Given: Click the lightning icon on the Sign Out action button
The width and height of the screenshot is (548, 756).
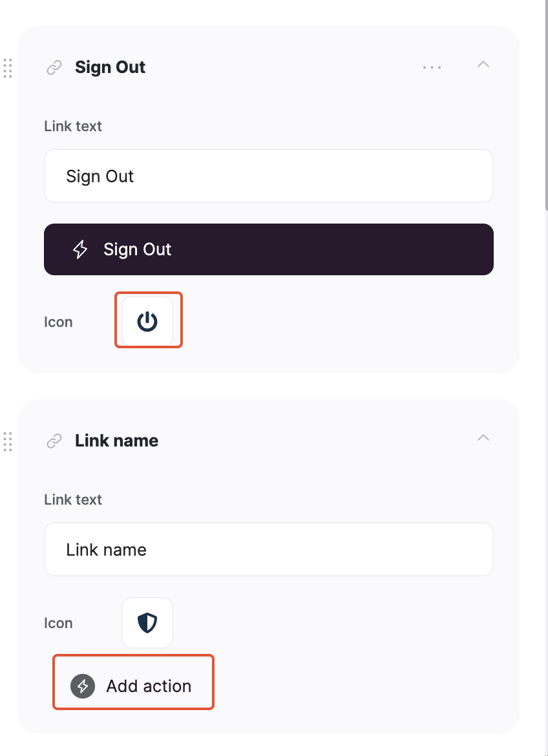Looking at the screenshot, I should tap(80, 249).
